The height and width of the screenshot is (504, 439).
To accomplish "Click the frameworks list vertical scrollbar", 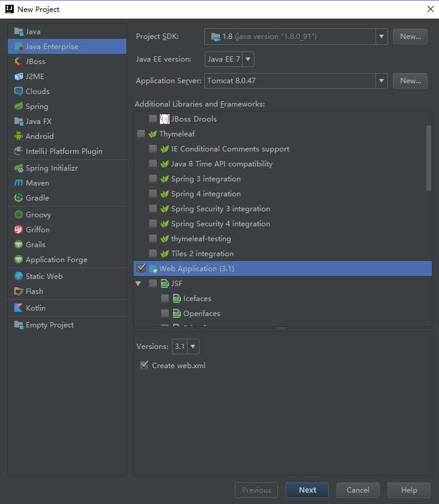I will 428,157.
